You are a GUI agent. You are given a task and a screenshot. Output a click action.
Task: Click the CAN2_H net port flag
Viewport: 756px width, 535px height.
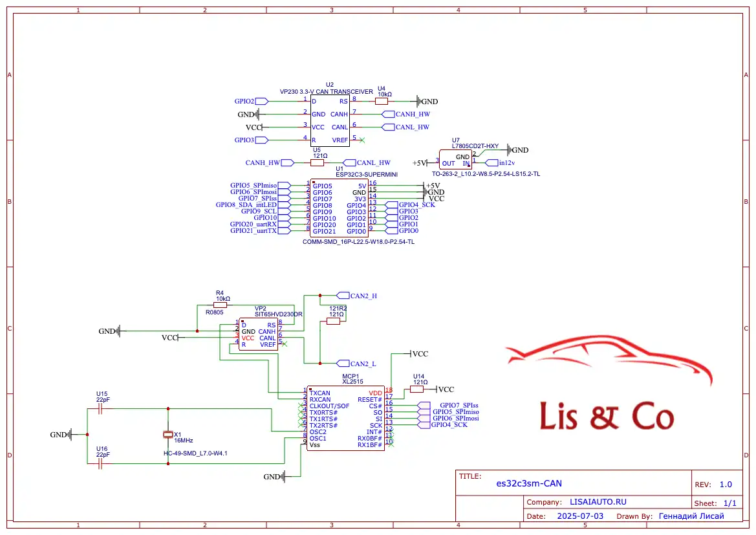pos(343,295)
